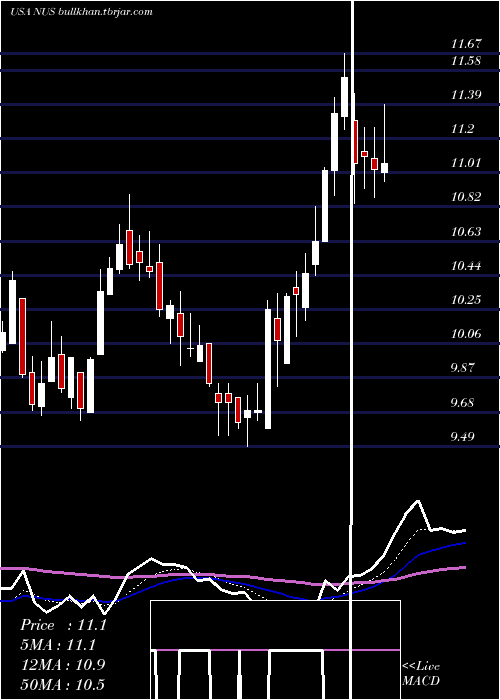Image resolution: width=500 pixels, height=700 pixels.
Task: Click the 11.39 price level label
Action: coord(466,95)
